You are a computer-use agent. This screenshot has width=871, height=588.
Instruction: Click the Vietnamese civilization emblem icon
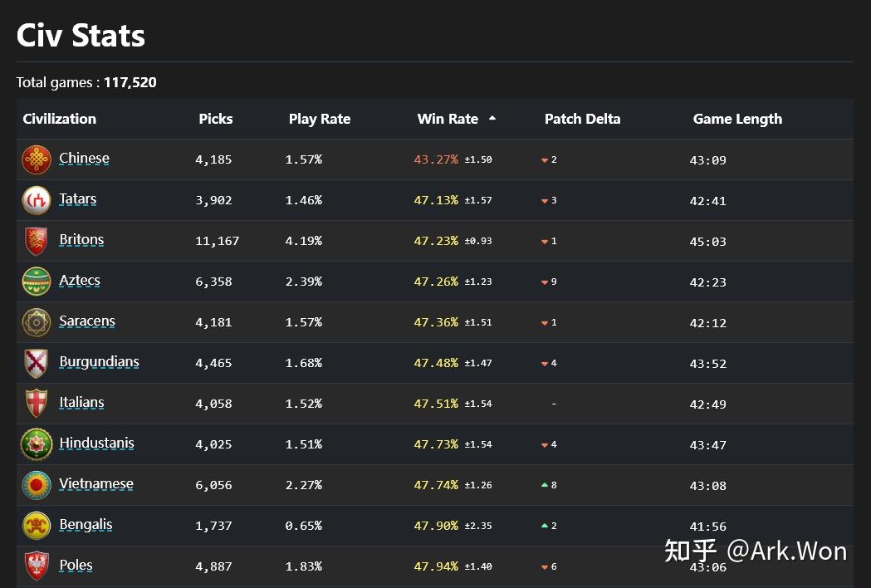coord(37,485)
